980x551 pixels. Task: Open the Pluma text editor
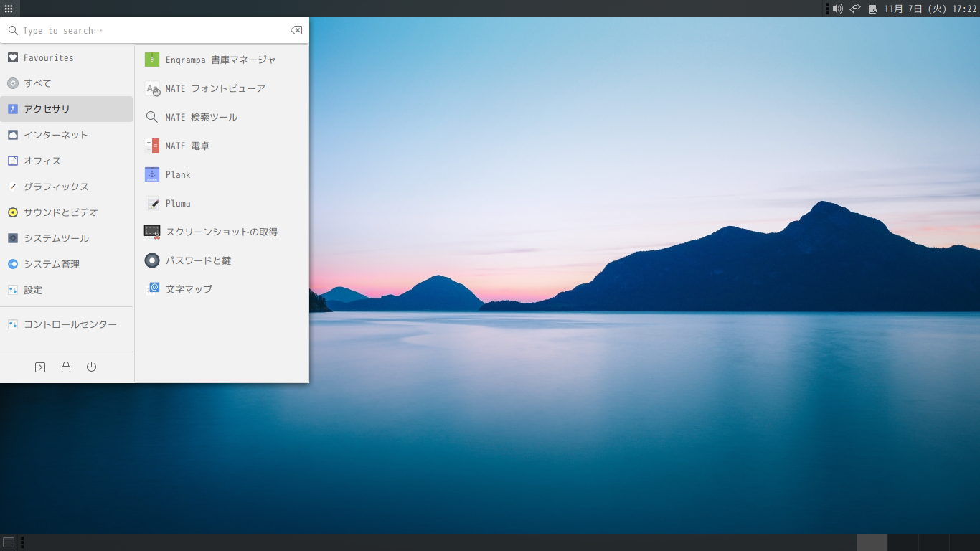178,203
